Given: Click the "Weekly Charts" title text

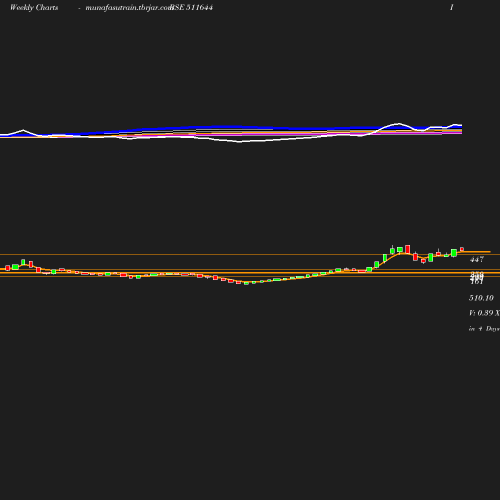Looking at the screenshot, I should click(34, 7).
